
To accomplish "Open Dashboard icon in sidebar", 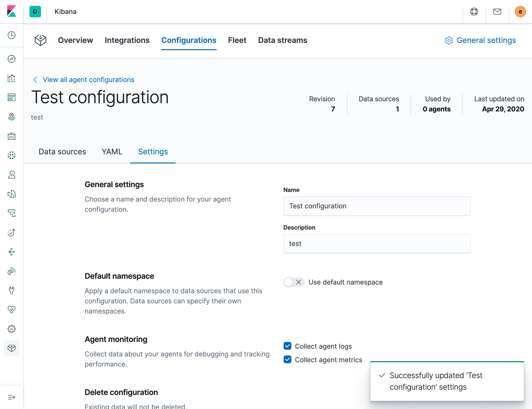I will point(11,97).
